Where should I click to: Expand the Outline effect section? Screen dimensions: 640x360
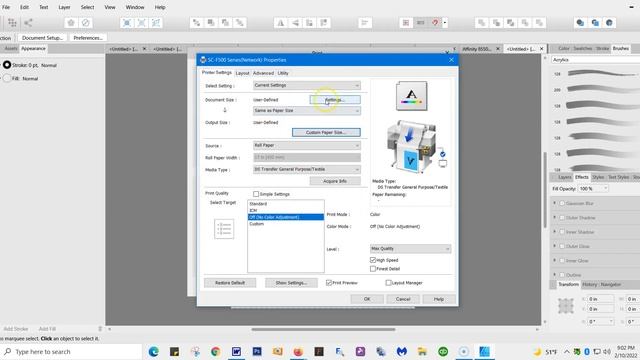[554, 275]
